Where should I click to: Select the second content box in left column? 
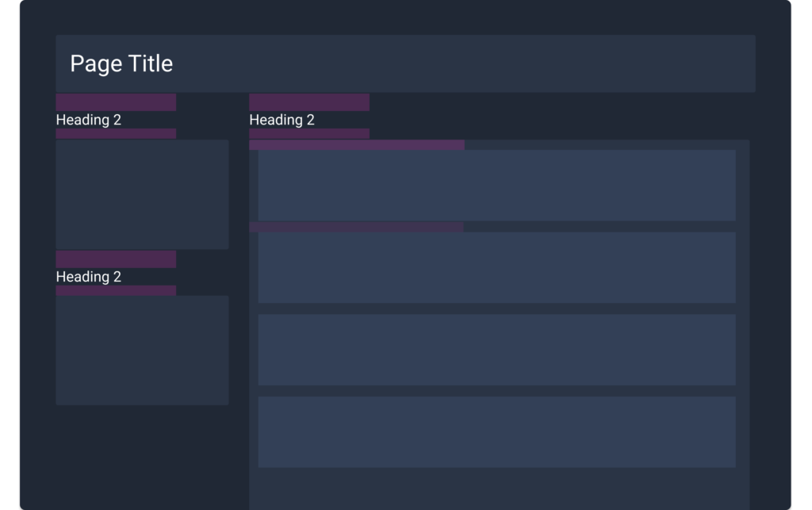(x=142, y=350)
